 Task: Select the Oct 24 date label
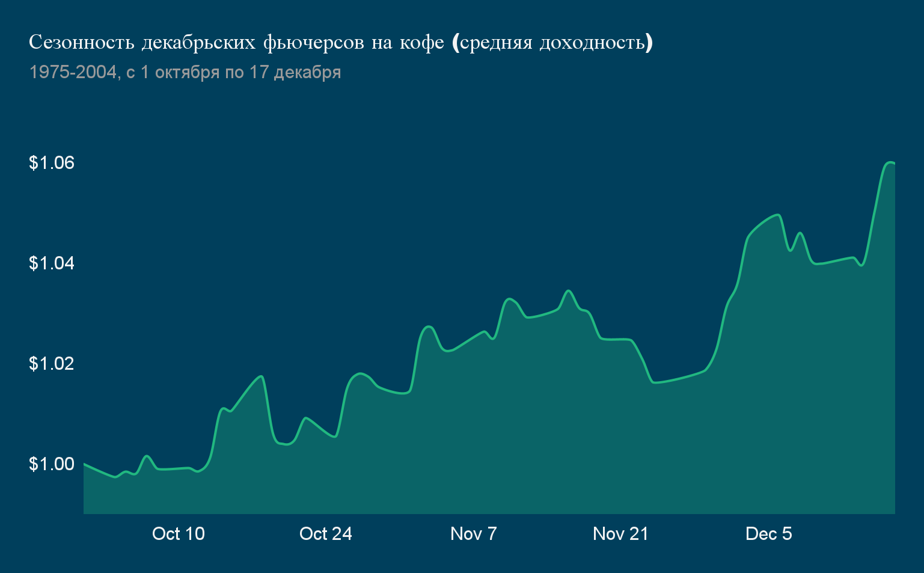pos(326,533)
